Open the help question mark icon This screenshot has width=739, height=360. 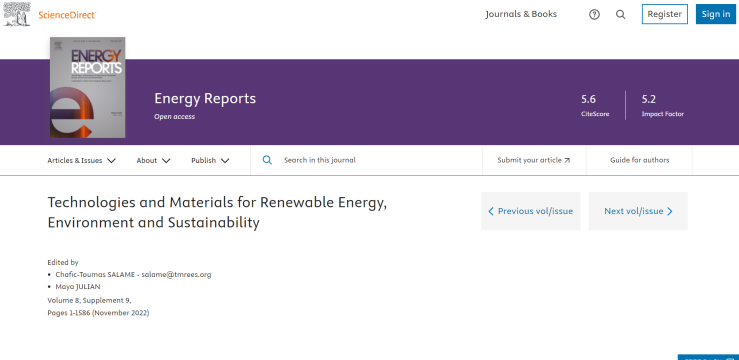[x=594, y=15]
